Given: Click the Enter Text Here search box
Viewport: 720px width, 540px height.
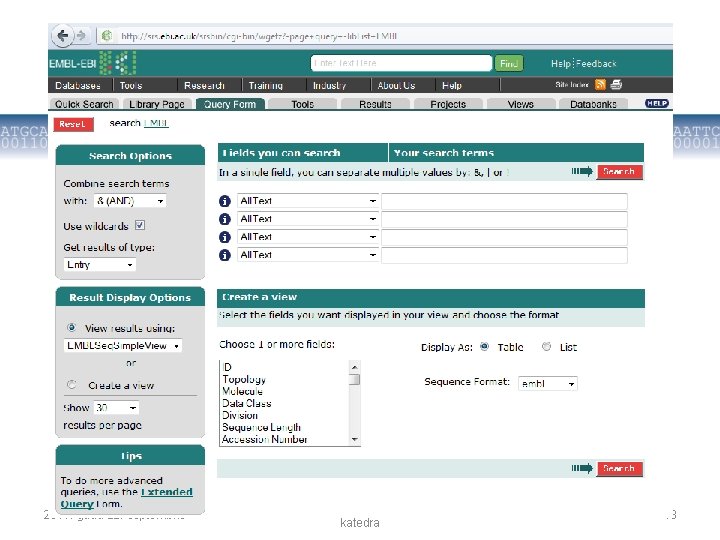Looking at the screenshot, I should (x=401, y=63).
